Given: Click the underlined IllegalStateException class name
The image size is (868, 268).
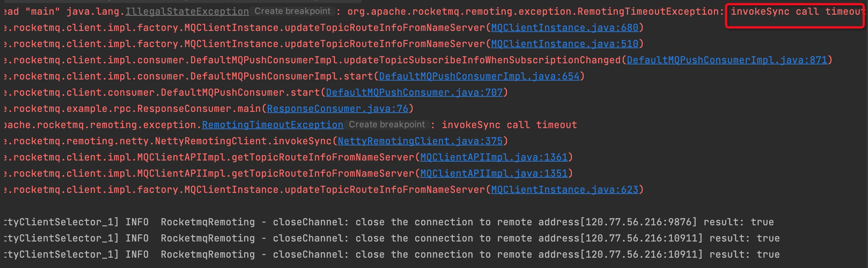Looking at the screenshot, I should tap(187, 11).
